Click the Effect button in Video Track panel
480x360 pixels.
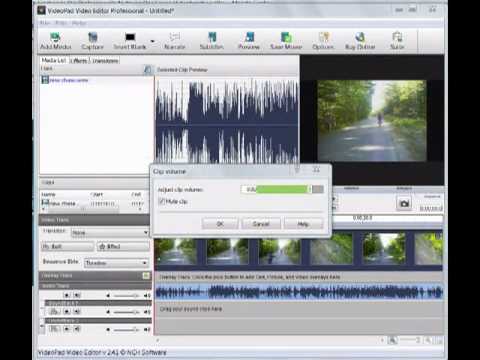pos(123,247)
